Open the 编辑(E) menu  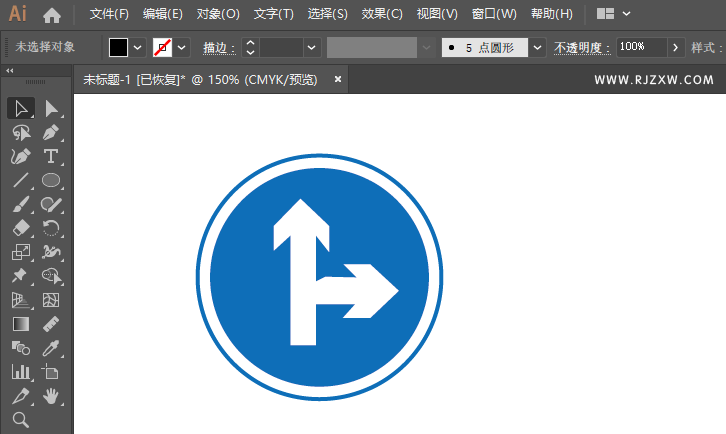point(163,14)
